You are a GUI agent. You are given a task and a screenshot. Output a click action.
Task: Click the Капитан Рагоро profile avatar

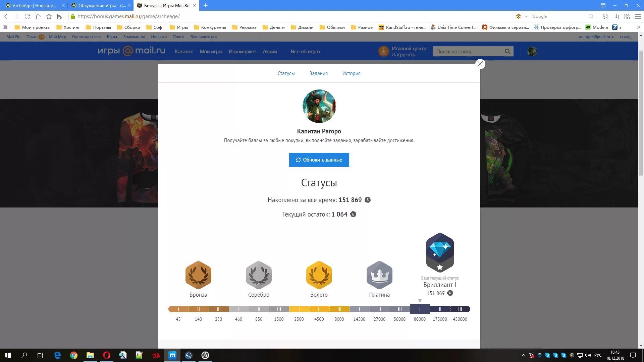pyautogui.click(x=319, y=106)
